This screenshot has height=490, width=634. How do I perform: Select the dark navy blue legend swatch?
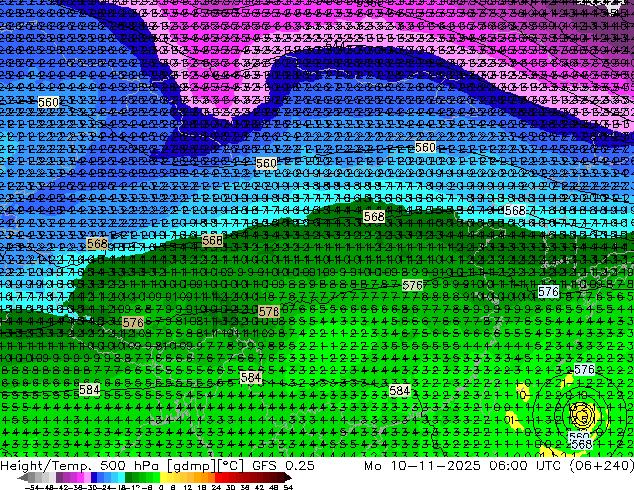coord(94,478)
